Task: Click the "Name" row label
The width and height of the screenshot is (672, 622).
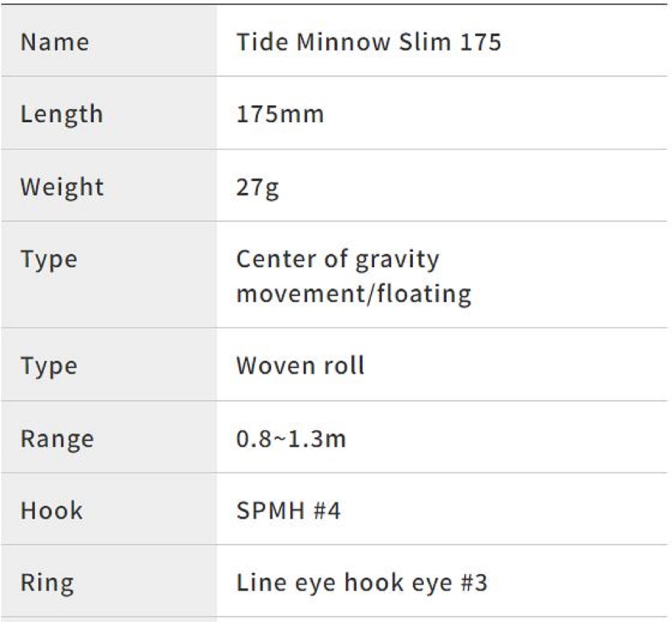Action: 55,42
